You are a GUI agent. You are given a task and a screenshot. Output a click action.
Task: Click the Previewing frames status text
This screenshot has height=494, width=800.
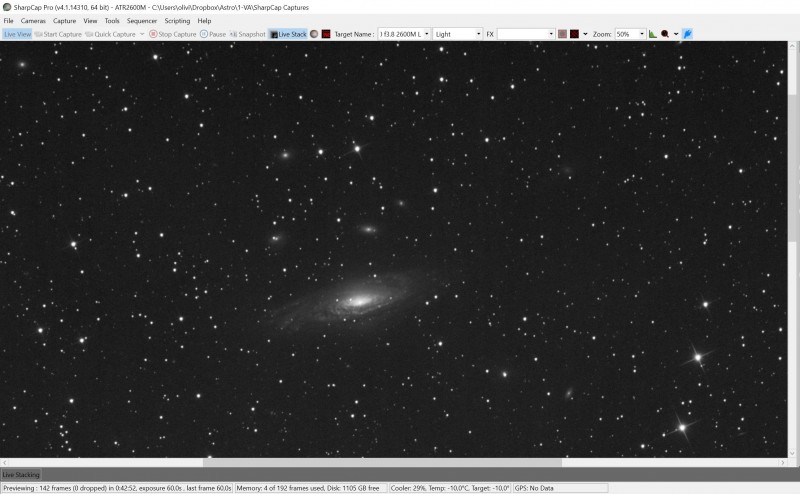(x=117, y=488)
